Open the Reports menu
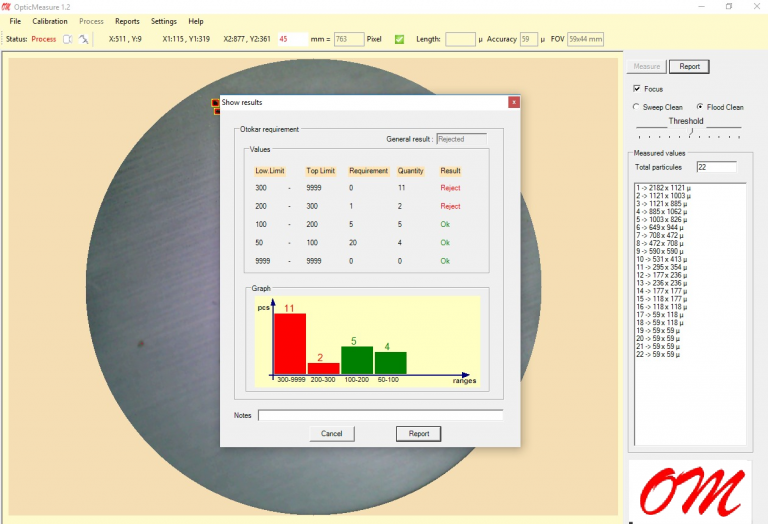768x524 pixels. click(127, 21)
